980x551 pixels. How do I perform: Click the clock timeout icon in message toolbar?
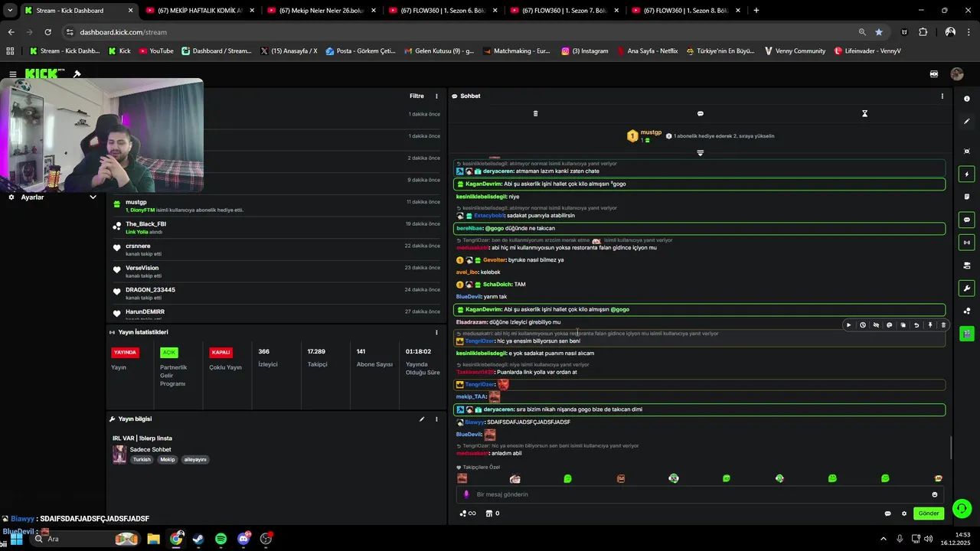pyautogui.click(x=862, y=325)
